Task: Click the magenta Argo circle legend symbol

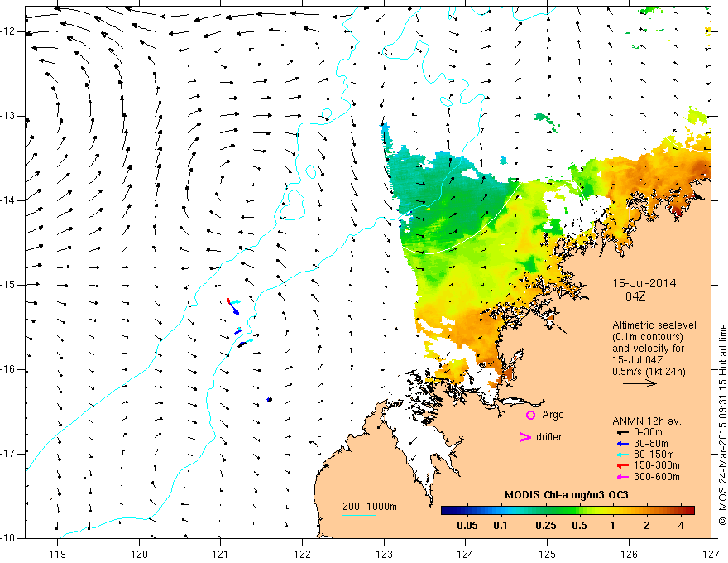Action: [530, 416]
